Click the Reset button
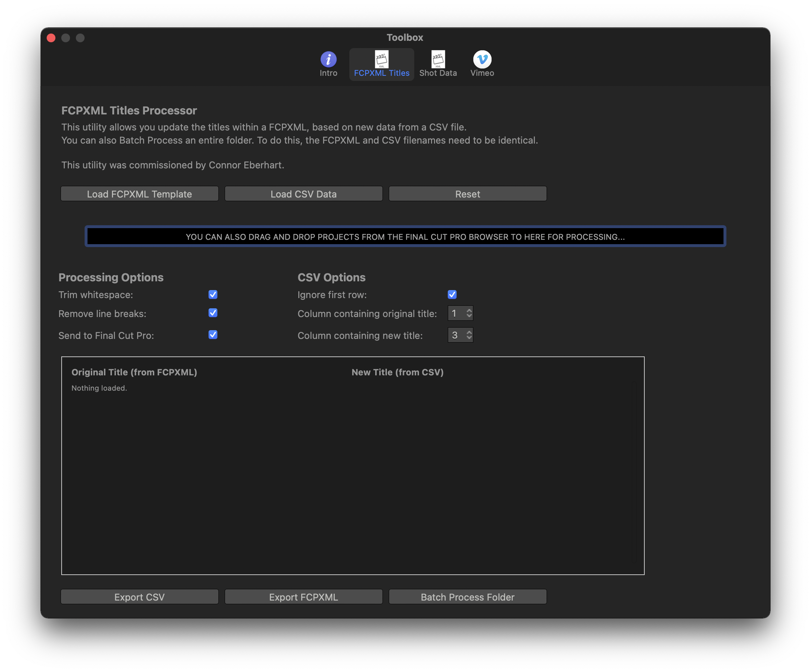This screenshot has width=811, height=672. point(467,193)
